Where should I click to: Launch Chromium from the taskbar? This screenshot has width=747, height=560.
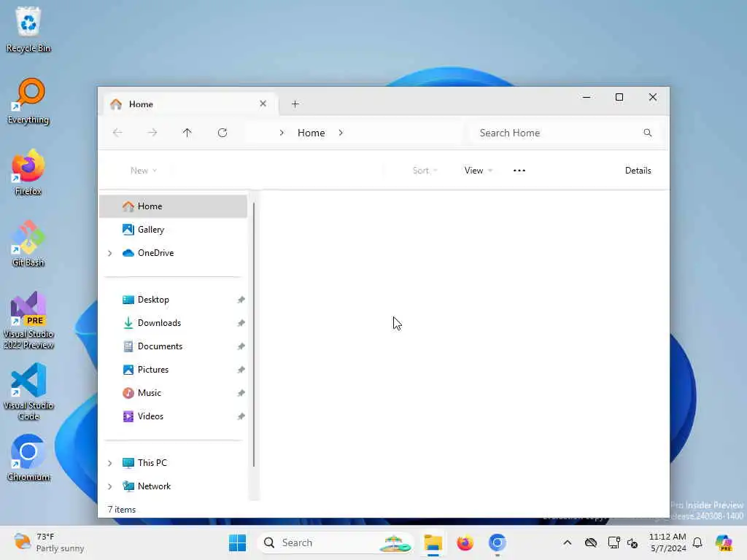[x=497, y=542]
